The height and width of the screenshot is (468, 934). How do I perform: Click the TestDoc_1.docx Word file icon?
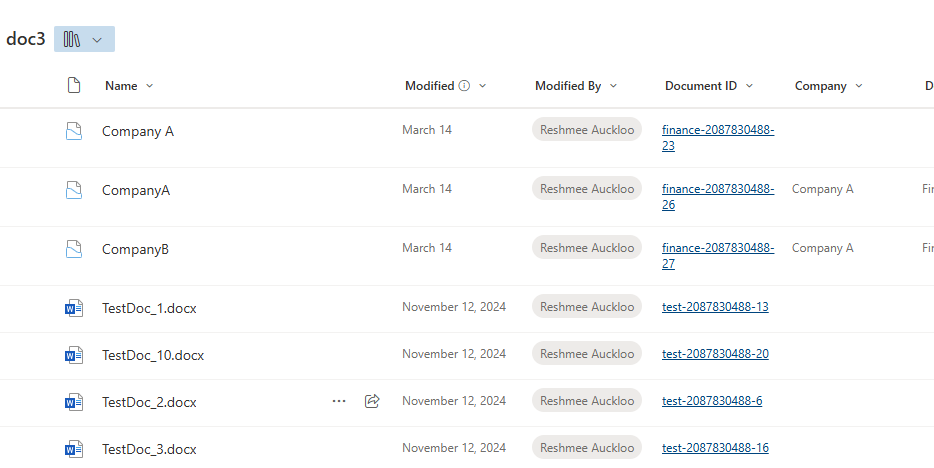pos(73,308)
